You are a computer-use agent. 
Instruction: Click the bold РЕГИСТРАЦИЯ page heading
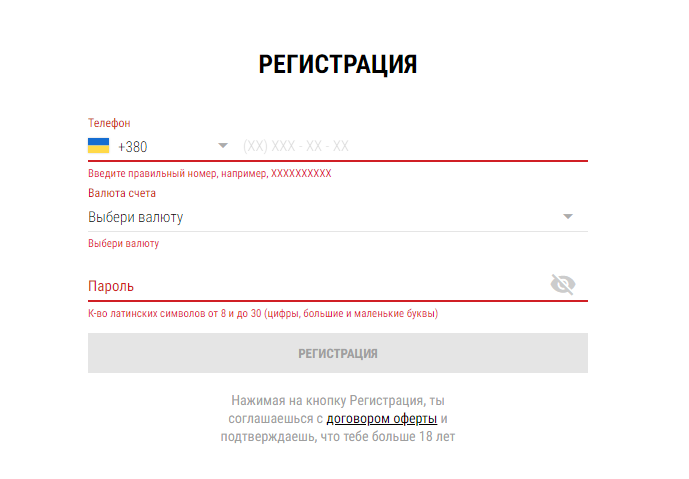tap(338, 65)
